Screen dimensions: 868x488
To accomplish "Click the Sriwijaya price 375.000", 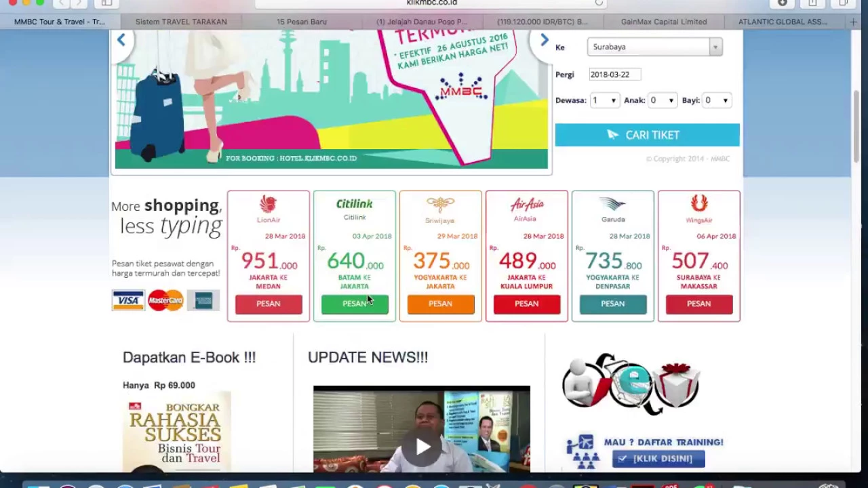I will (441, 261).
